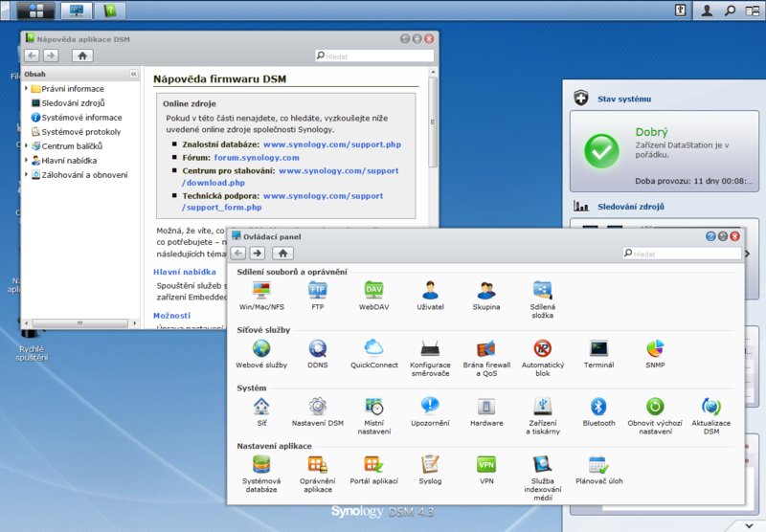Open the main menu in taskbar
Viewport: 766px width, 532px height.
pos(36,11)
